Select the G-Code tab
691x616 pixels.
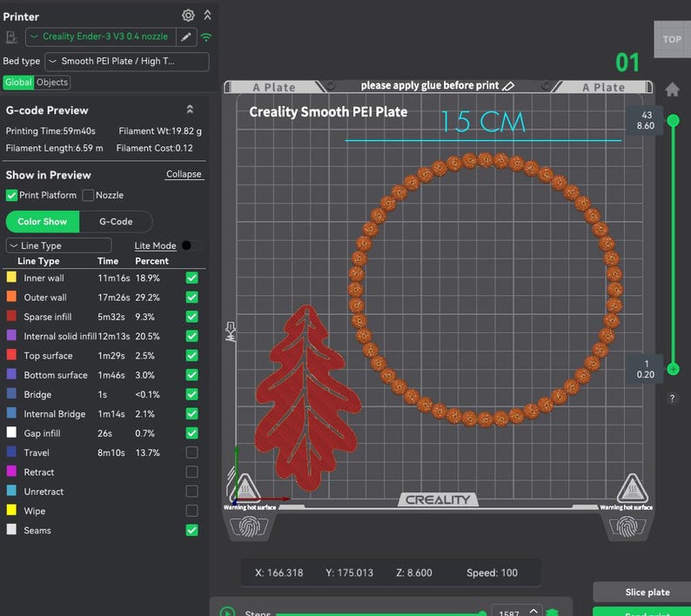[116, 222]
